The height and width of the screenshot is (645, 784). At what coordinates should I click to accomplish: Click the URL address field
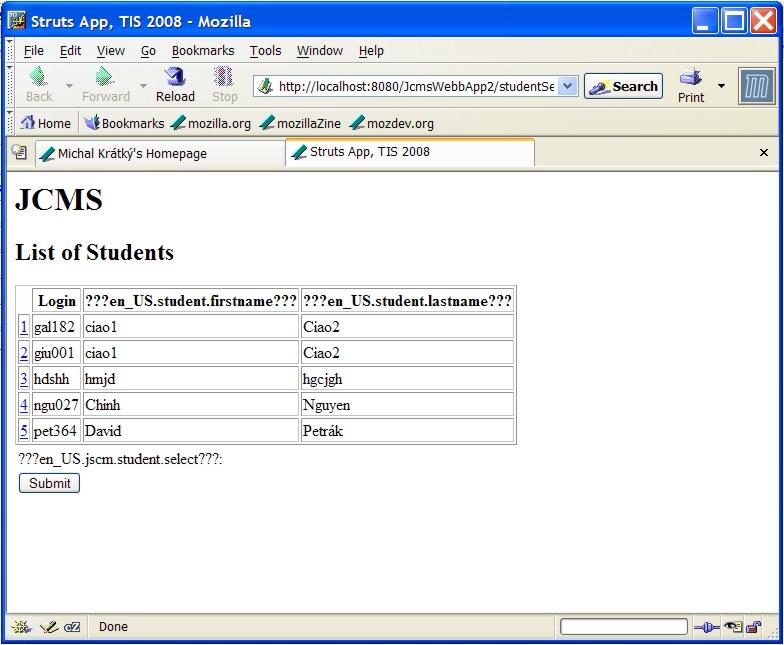pyautogui.click(x=416, y=86)
